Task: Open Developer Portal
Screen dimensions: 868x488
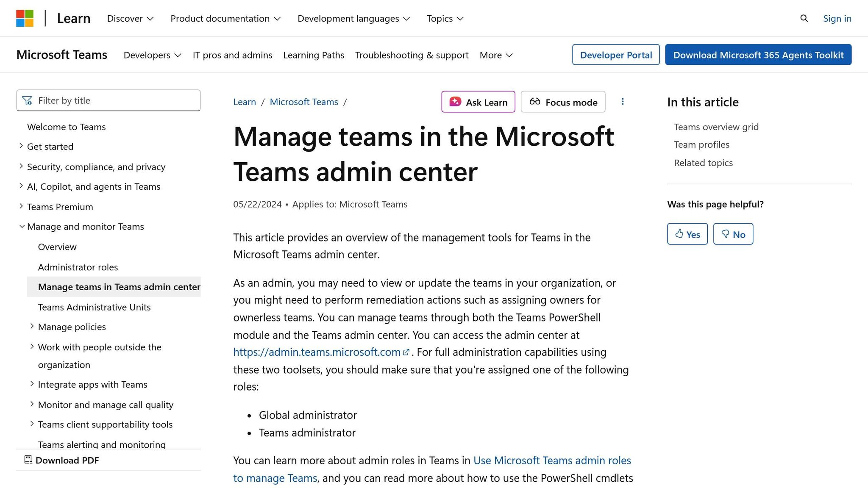Action: point(616,55)
